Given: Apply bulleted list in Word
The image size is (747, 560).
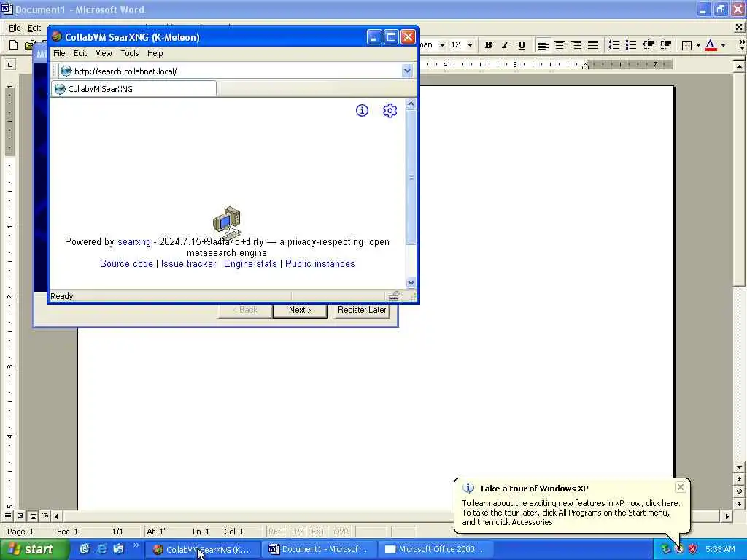Looking at the screenshot, I should coord(631,45).
